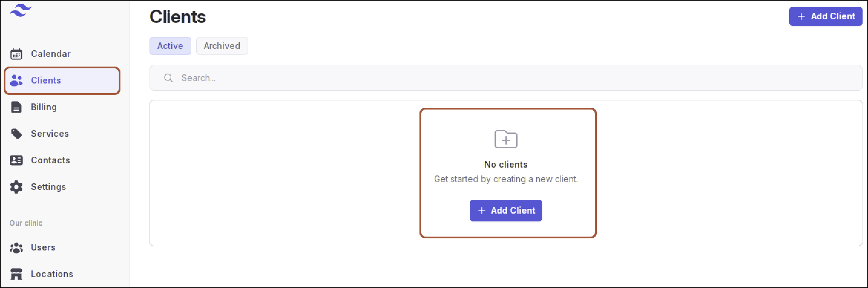The width and height of the screenshot is (868, 288).
Task: Open the Users group icon
Action: coord(16,247)
